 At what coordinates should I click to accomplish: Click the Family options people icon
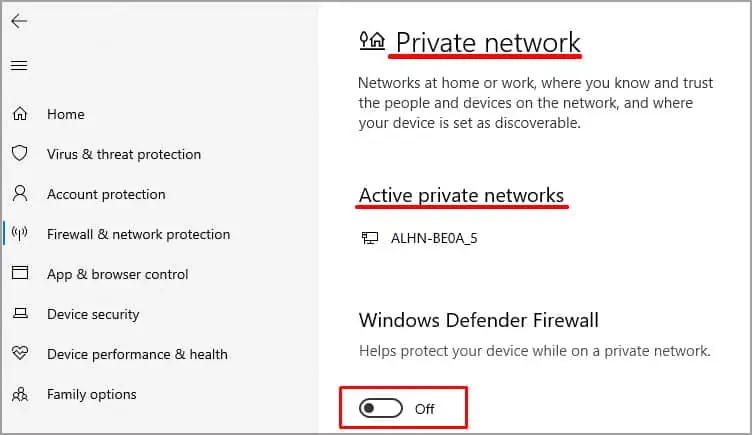[x=20, y=394]
